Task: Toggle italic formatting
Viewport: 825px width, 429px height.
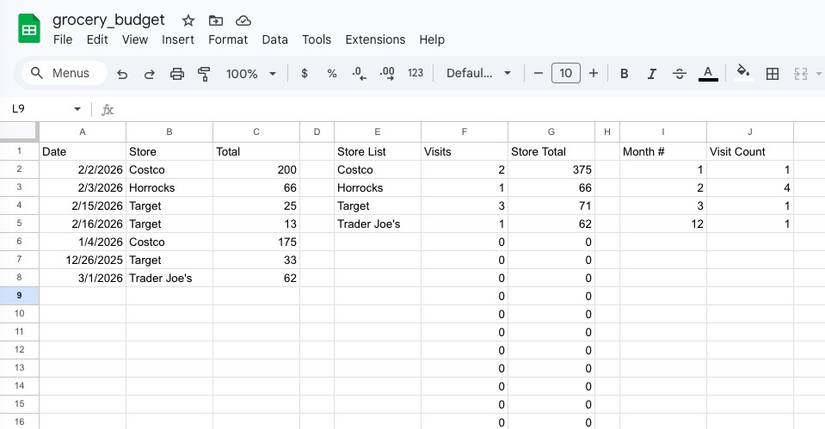Action: (x=651, y=74)
